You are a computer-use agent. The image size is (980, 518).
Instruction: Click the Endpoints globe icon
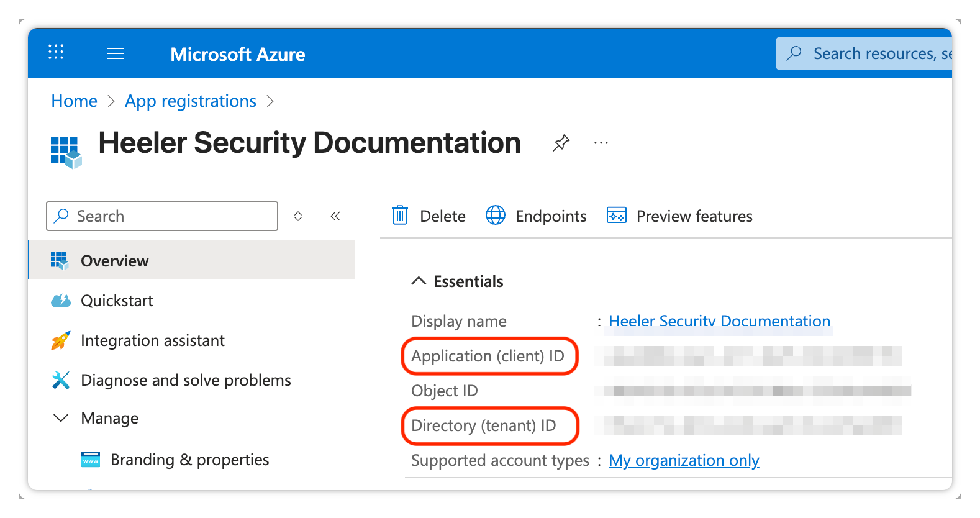pos(496,216)
